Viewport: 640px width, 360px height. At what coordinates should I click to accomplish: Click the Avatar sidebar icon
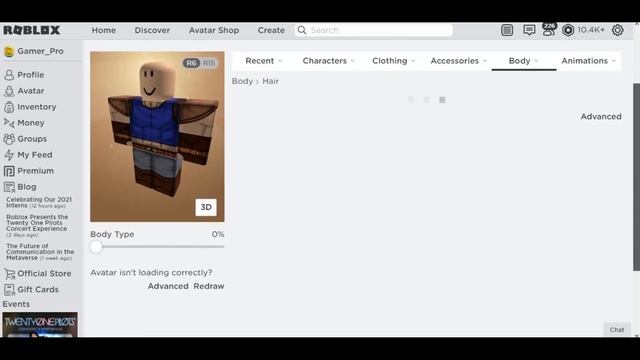pos(9,91)
